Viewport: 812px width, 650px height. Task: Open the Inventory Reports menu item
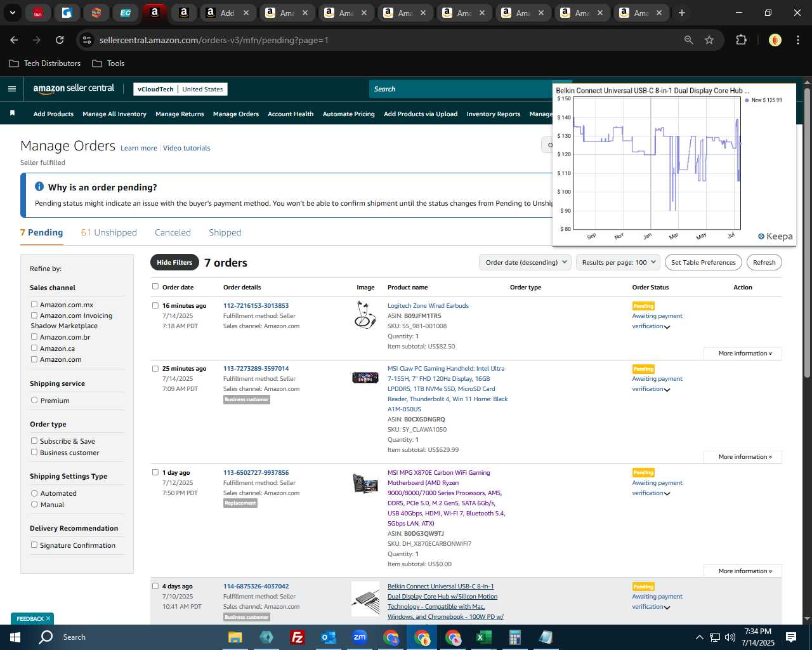click(x=493, y=114)
